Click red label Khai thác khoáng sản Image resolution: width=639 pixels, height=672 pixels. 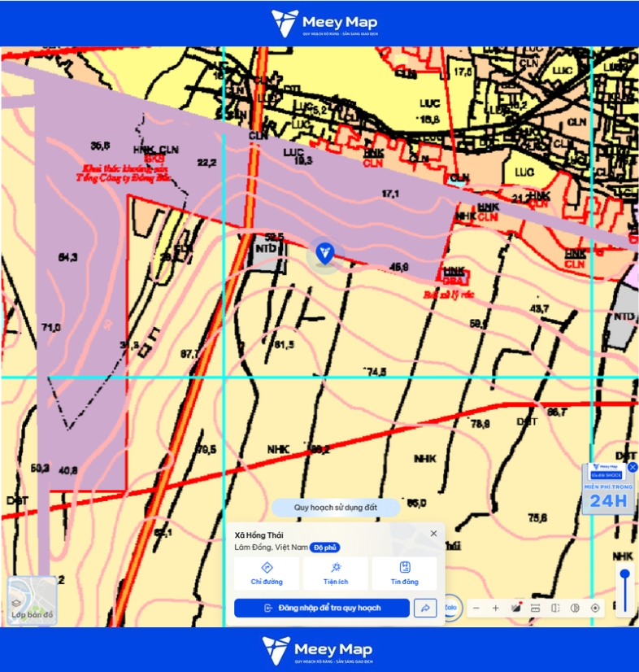click(124, 169)
